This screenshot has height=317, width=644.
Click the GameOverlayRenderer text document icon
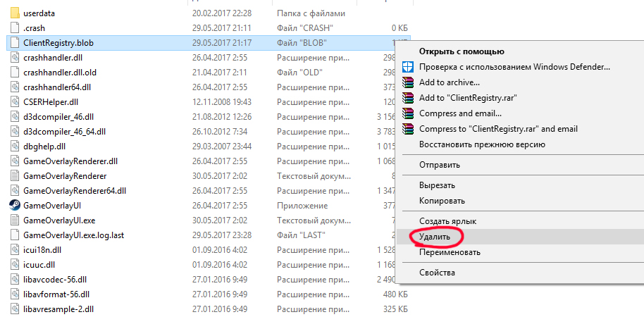(15, 175)
